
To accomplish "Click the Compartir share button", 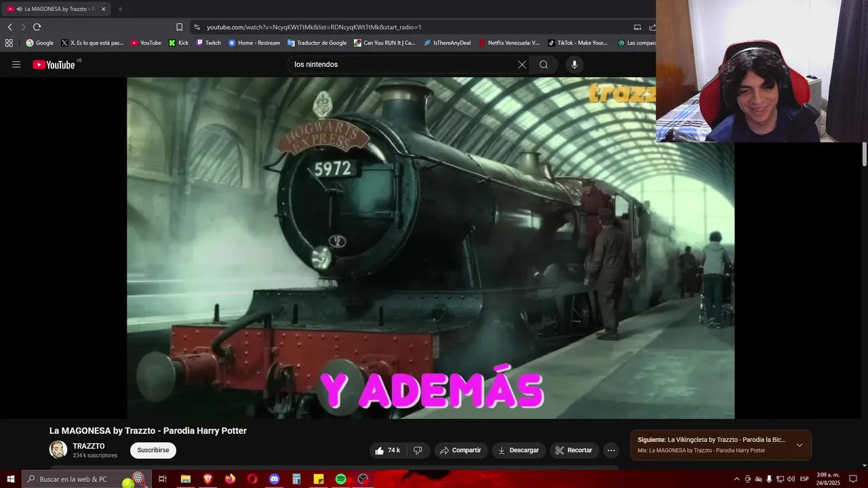I will pyautogui.click(x=460, y=450).
